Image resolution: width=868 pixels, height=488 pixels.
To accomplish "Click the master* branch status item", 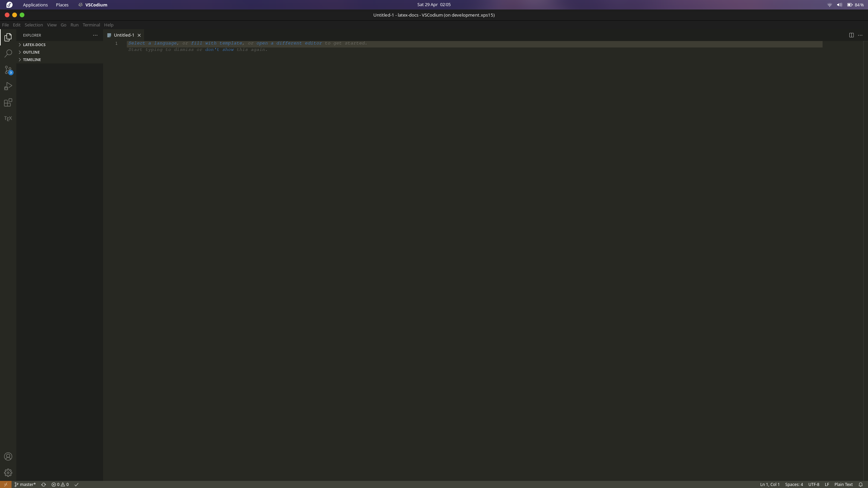I will 25,484.
